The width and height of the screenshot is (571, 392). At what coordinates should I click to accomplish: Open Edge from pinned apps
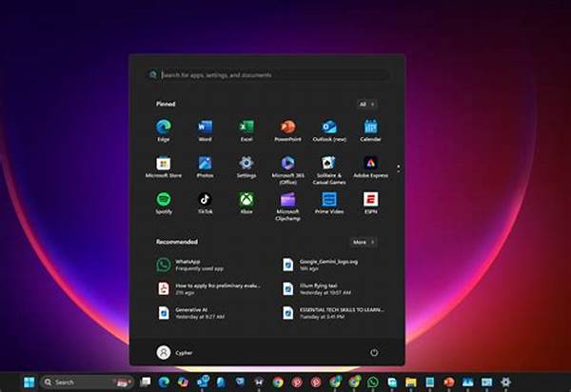[164, 130]
